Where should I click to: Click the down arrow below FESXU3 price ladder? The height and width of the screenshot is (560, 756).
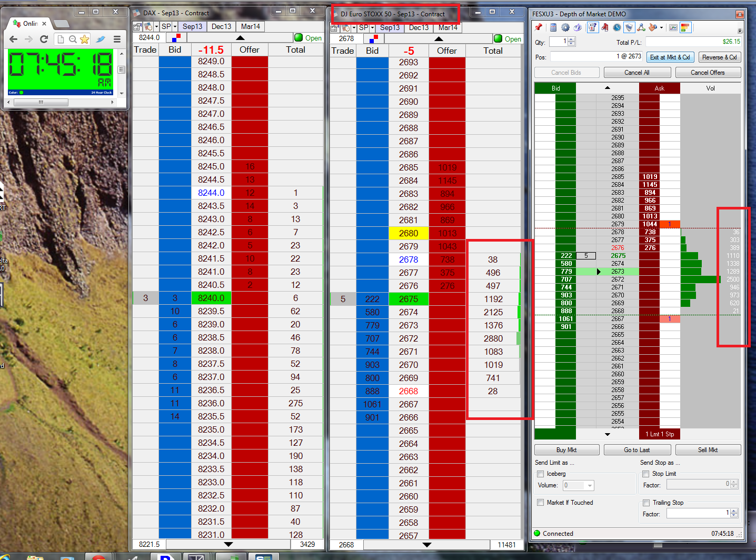tap(608, 434)
